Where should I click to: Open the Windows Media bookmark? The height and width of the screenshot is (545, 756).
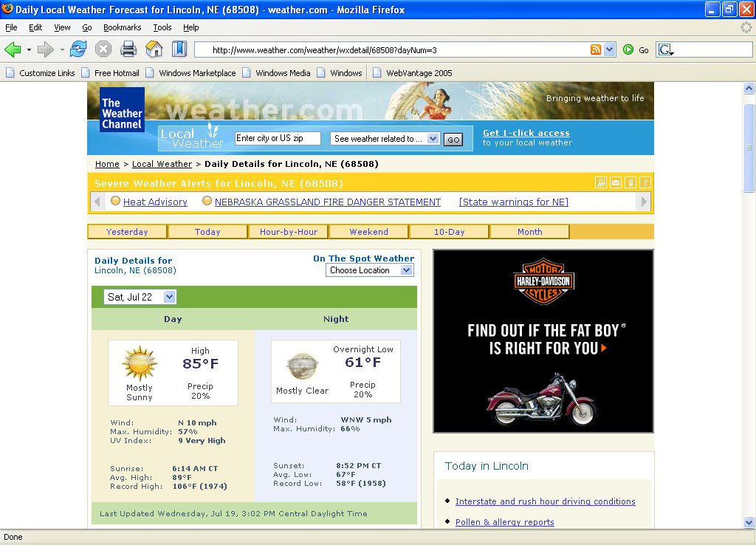point(277,73)
